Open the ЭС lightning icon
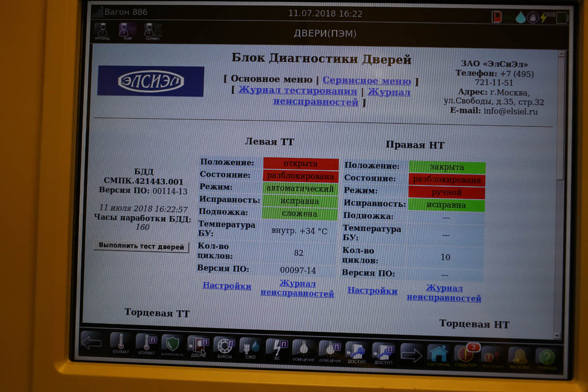 277,349
